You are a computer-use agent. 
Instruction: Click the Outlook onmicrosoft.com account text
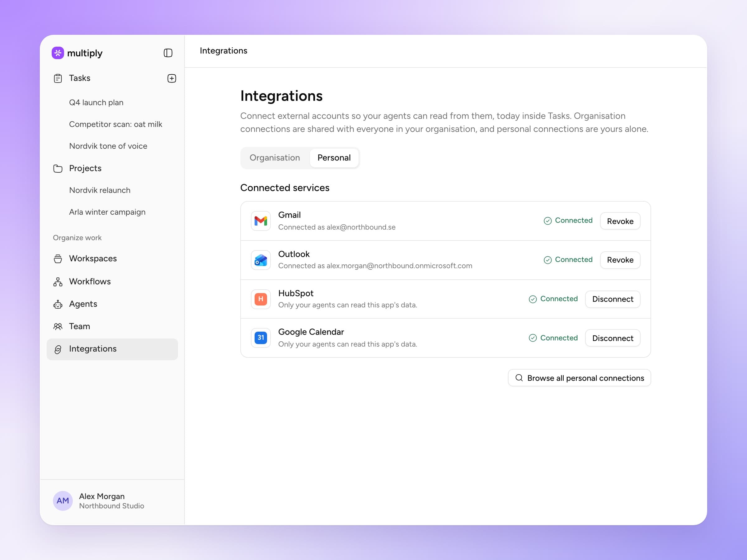pos(375,266)
